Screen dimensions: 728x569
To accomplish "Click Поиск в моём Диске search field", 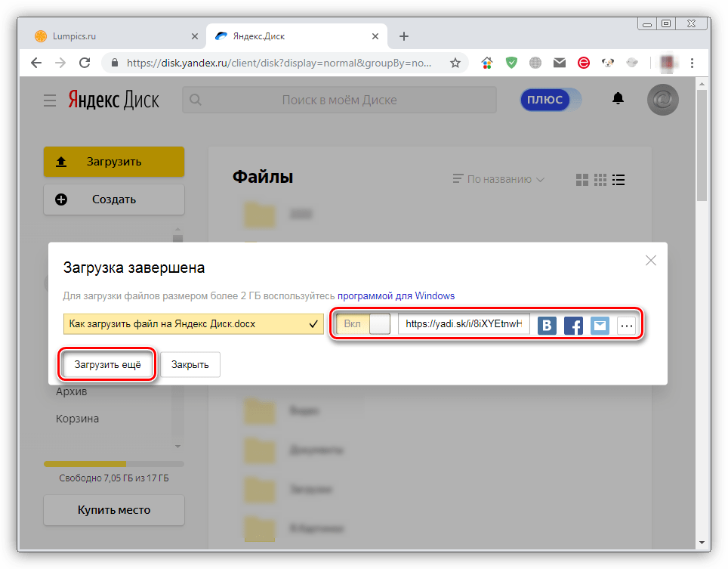I will pos(339,100).
